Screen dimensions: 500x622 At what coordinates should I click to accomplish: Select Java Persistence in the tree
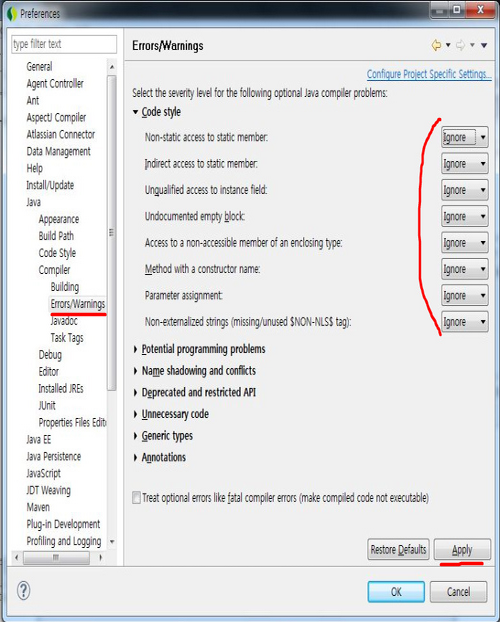[x=54, y=457]
